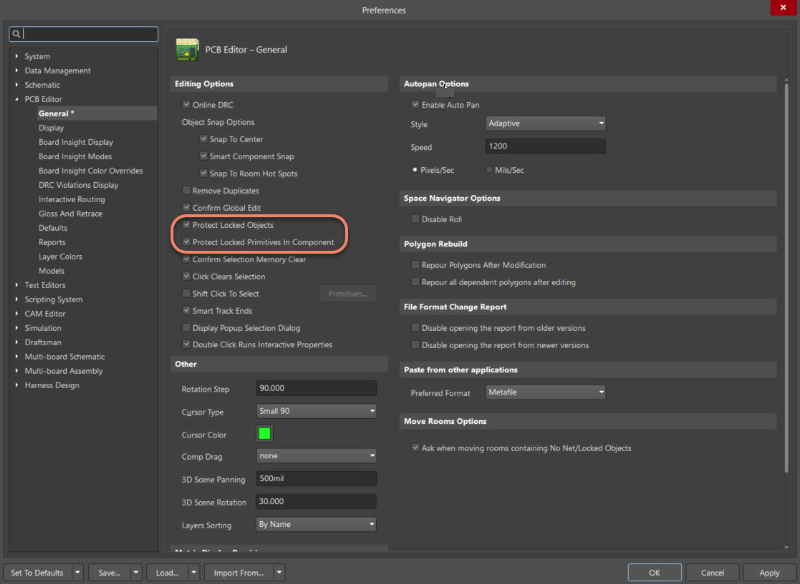Viewport: 800px width, 584px height.
Task: Open Set To Defaults dropdown arrow
Action: (78, 572)
